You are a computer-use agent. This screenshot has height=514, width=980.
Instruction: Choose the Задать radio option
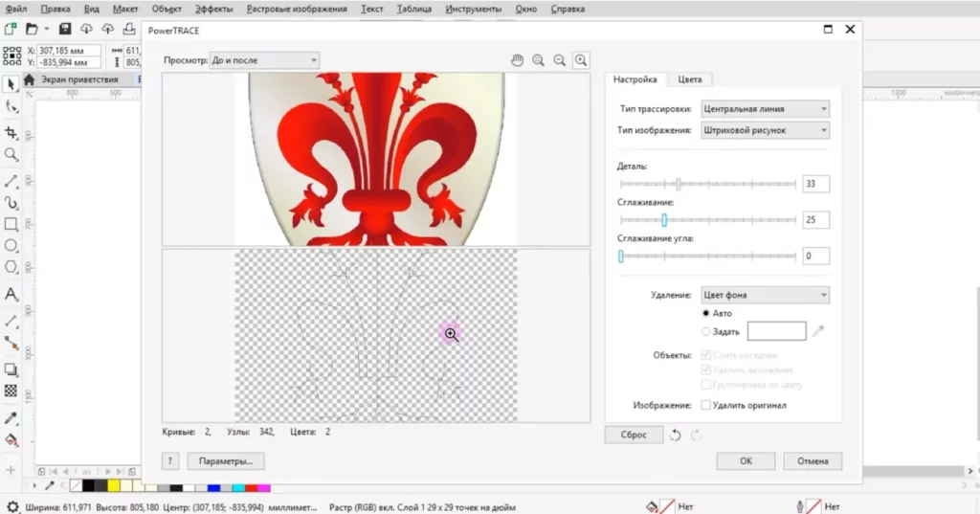pos(706,331)
